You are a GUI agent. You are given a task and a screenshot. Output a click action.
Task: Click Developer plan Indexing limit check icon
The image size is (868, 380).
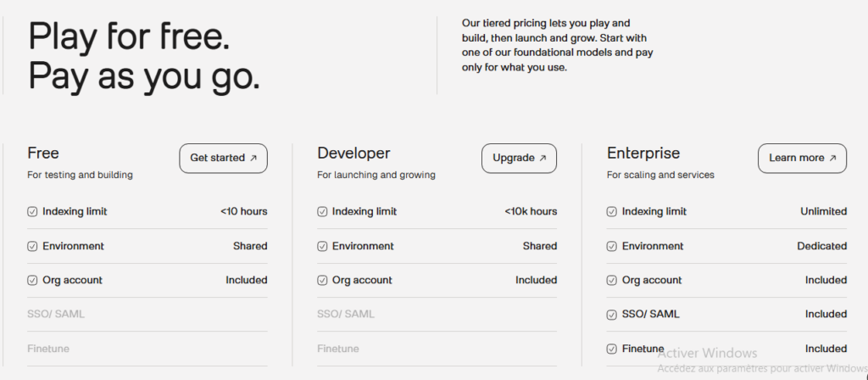tap(322, 212)
